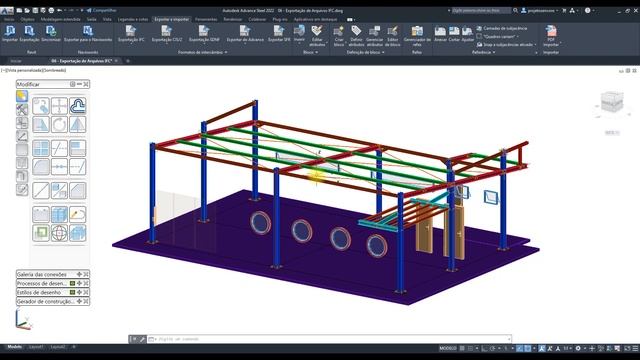
Task: Click Camadas de subjacência button
Action: tap(502, 28)
